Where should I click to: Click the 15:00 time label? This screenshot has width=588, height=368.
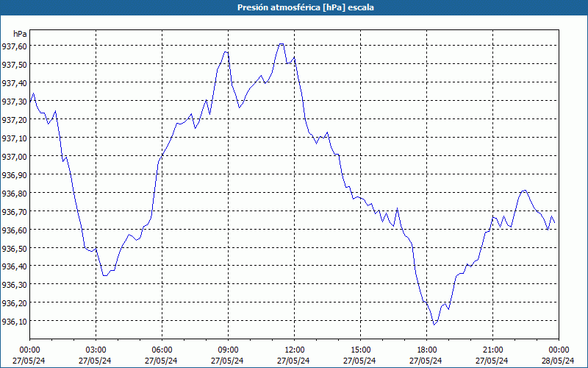(x=360, y=350)
